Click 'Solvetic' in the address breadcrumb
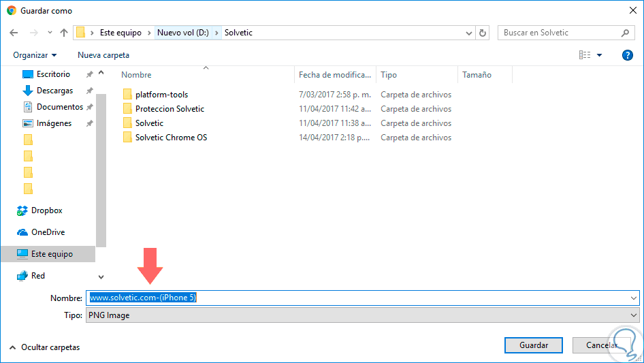The height and width of the screenshot is (363, 644). (238, 33)
